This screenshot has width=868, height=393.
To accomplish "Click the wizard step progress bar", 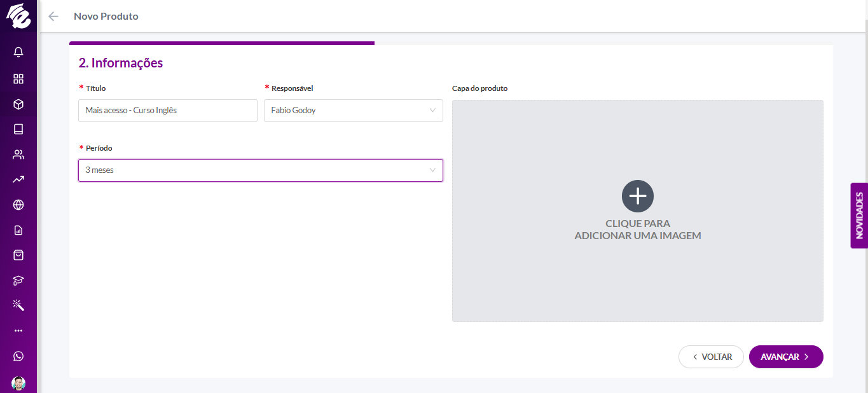I will coord(222,43).
